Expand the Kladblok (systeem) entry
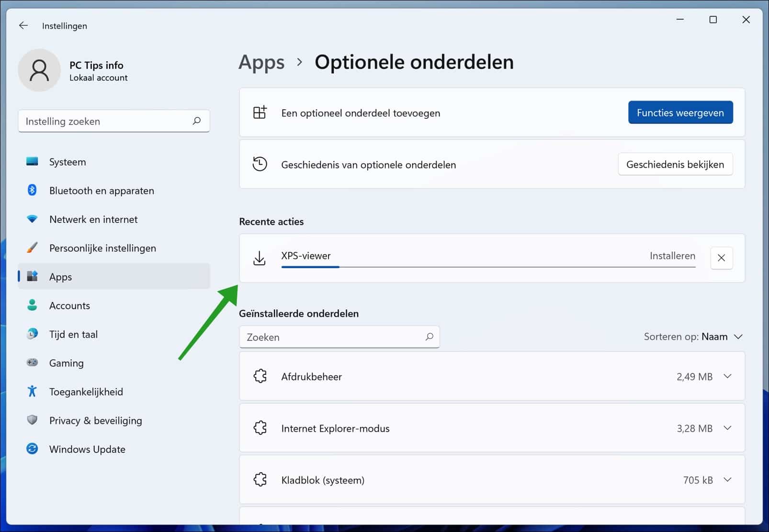This screenshot has width=769, height=532. coord(728,479)
